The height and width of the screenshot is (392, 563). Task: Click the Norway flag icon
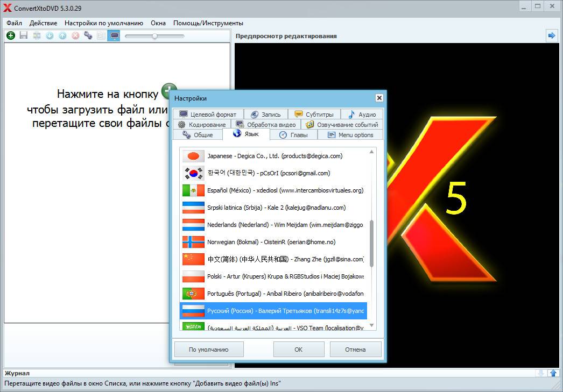[193, 242]
